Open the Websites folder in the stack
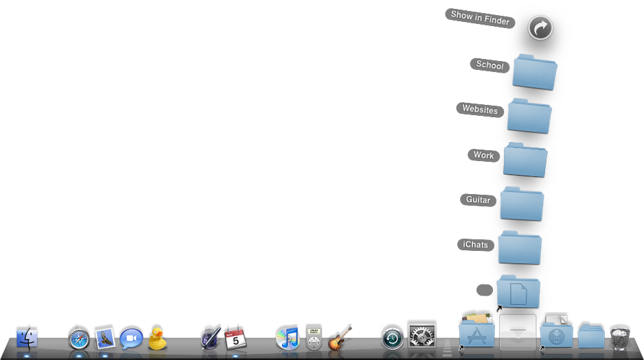Viewport: 644px width, 360px height. 529,116
